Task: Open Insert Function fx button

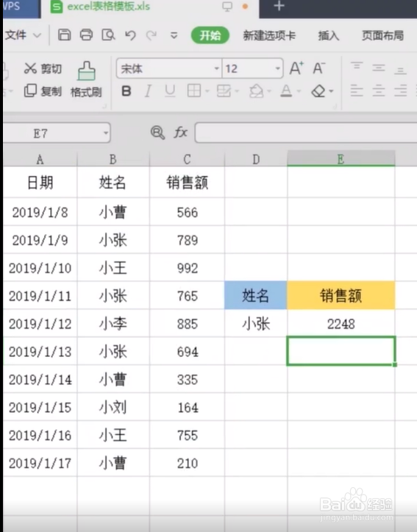Action: (x=181, y=132)
